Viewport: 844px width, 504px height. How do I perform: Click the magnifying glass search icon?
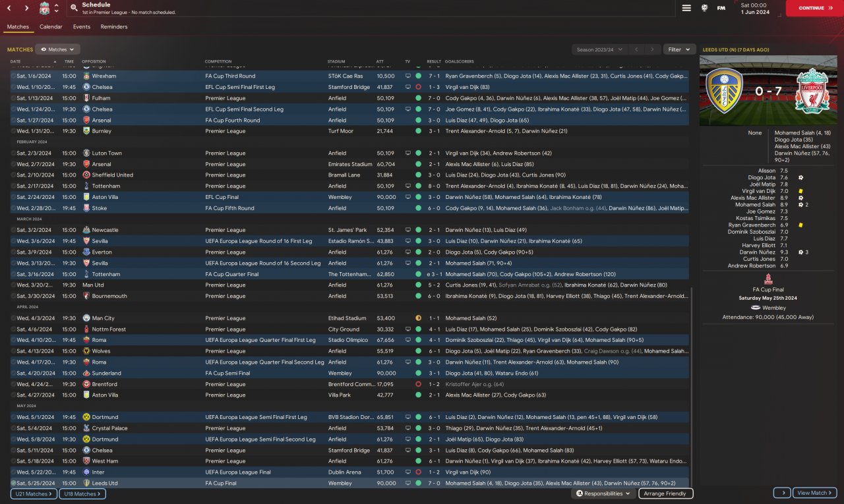pos(74,8)
